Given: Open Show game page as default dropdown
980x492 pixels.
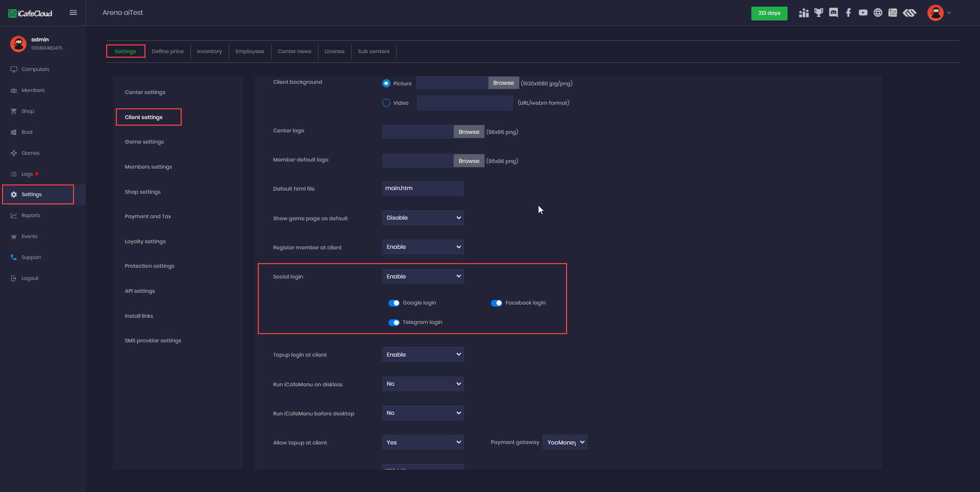Looking at the screenshot, I should click(423, 218).
